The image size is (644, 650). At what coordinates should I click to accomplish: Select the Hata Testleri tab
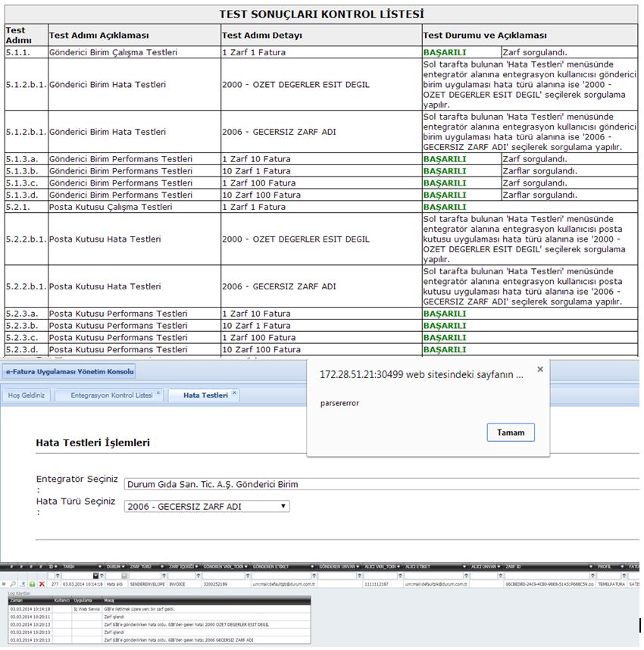pyautogui.click(x=205, y=395)
